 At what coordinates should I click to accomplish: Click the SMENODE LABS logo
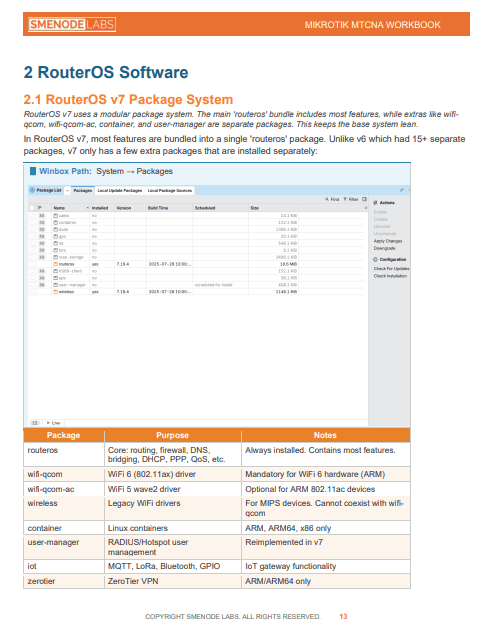(x=72, y=24)
